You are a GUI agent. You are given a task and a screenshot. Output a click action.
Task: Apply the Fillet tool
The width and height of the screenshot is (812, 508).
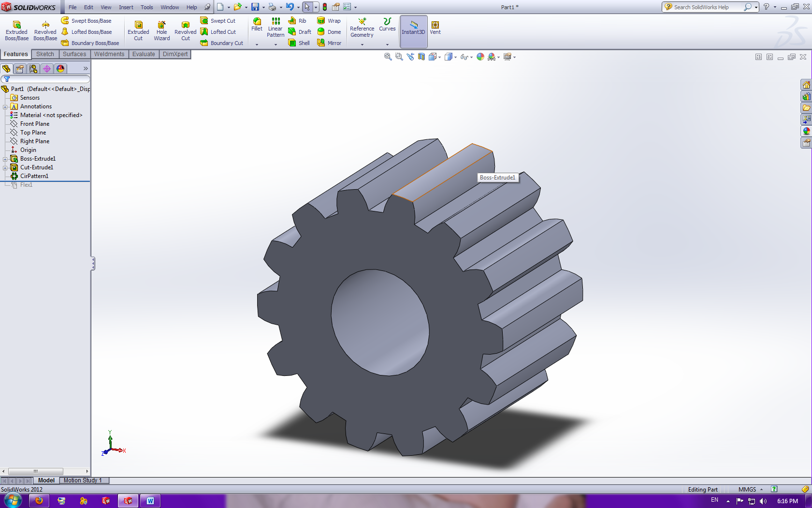[x=257, y=25]
